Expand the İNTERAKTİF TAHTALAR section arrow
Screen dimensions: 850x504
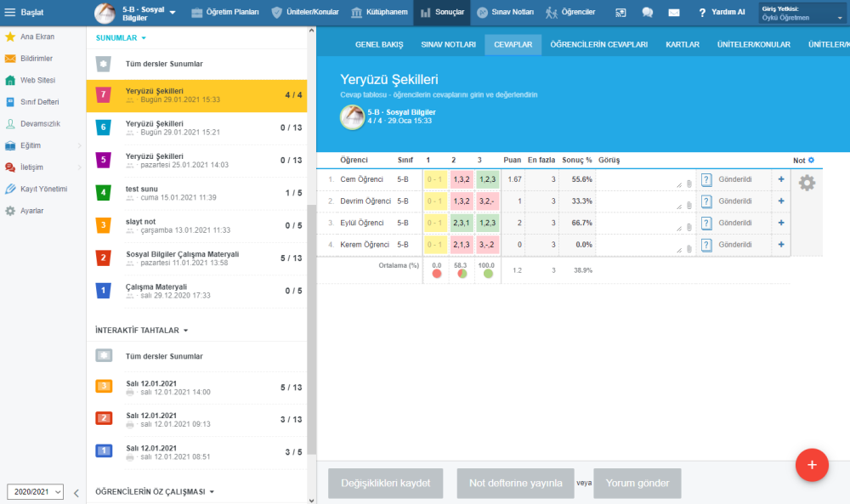(x=185, y=330)
